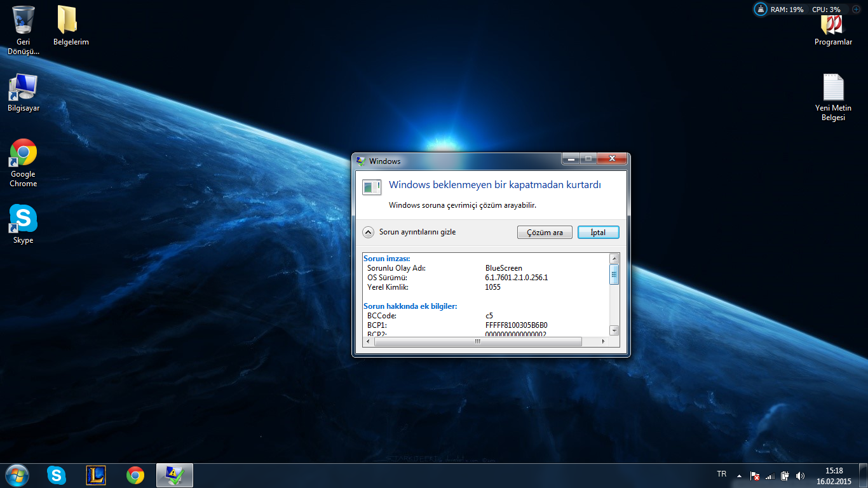
Task: Click the RAM: 19% widget reading
Action: 787,10
